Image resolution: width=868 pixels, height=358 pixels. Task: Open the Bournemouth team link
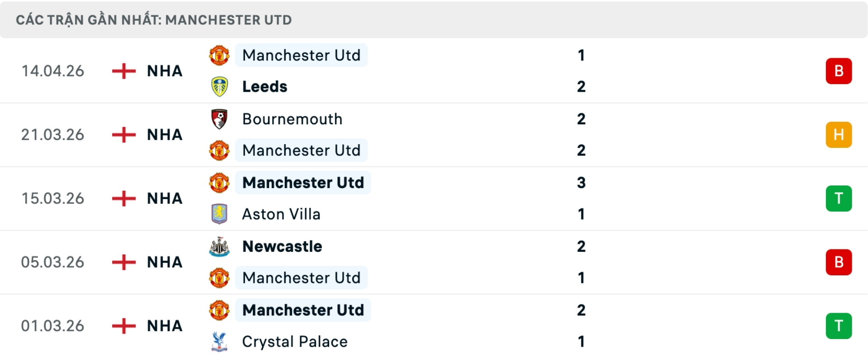coord(292,119)
